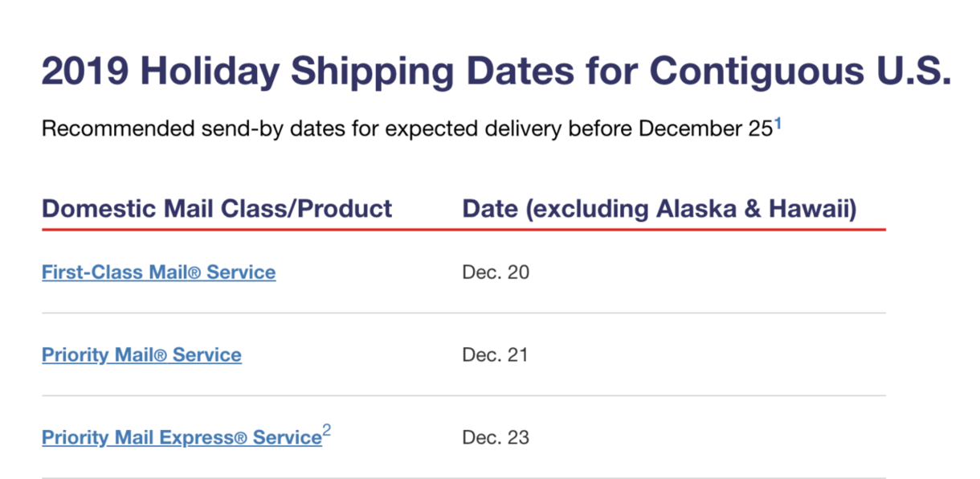Click "Contiguous U.S." in the page title

coord(800,71)
